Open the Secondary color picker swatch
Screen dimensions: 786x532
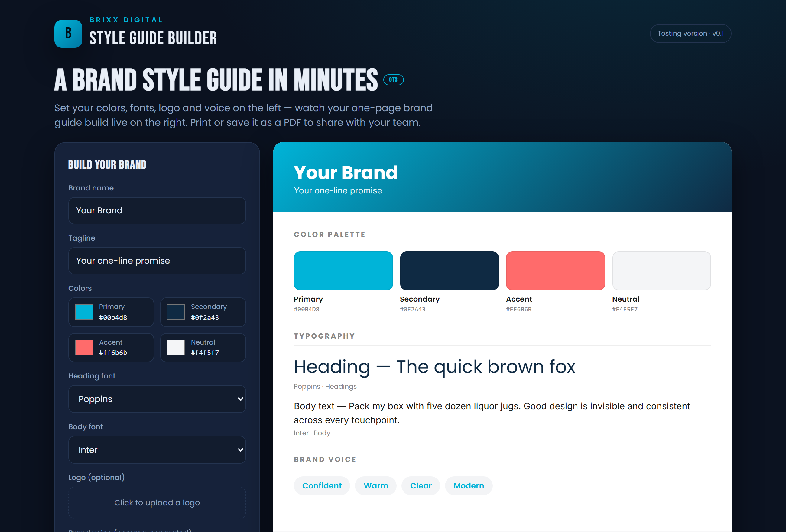tap(176, 312)
